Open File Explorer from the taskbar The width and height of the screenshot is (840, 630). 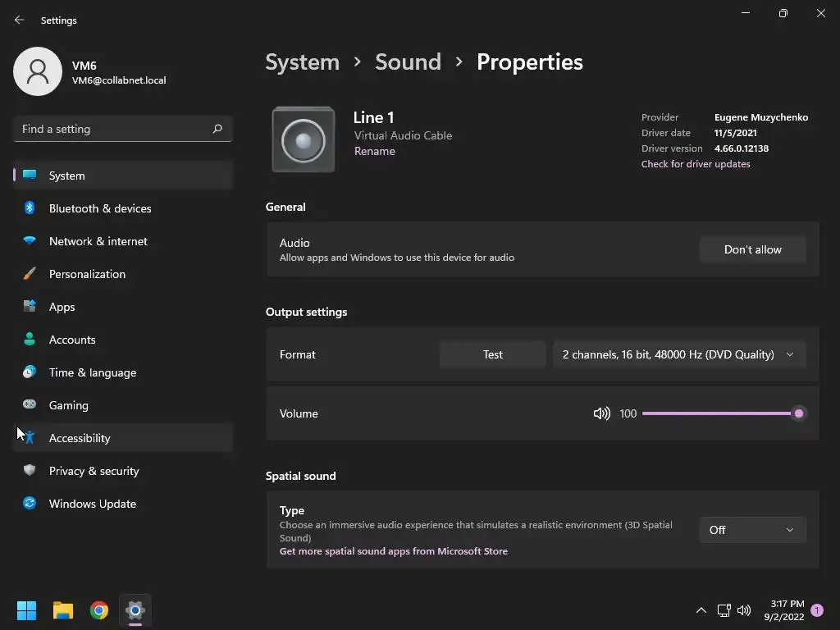pyautogui.click(x=63, y=610)
